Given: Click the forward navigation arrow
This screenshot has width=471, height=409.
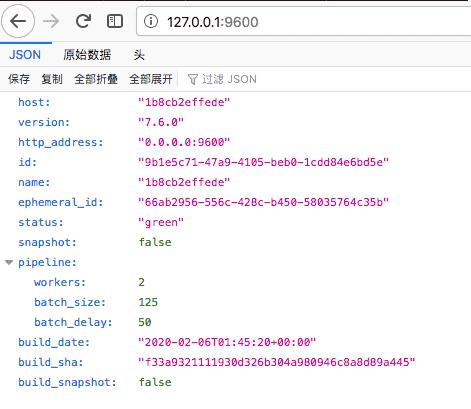Looking at the screenshot, I should tap(51, 22).
